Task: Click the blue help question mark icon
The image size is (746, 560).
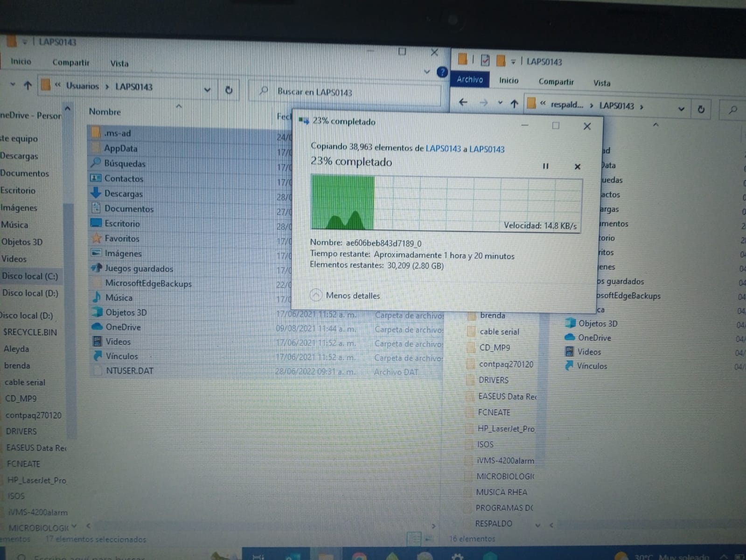Action: coord(442,72)
